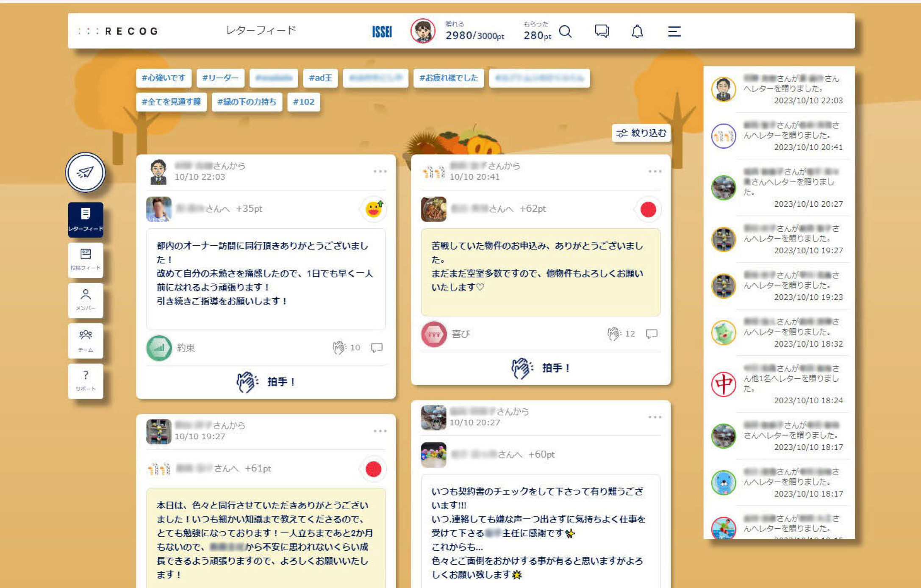921x588 pixels.
Task: Open the activity entry from 2023/10/10 19:23
Action: [778, 286]
